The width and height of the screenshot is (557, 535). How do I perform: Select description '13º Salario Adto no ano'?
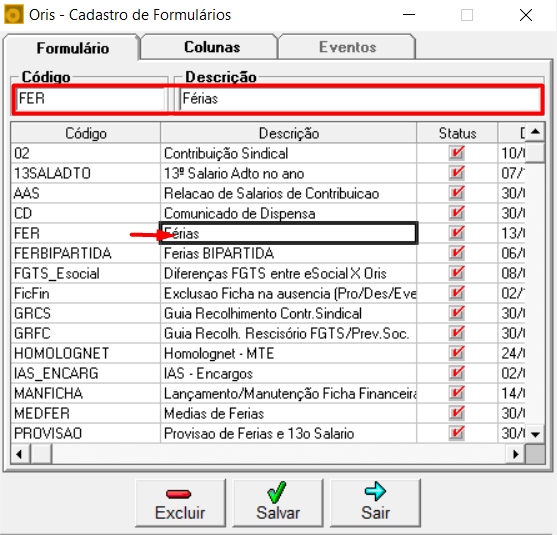288,173
